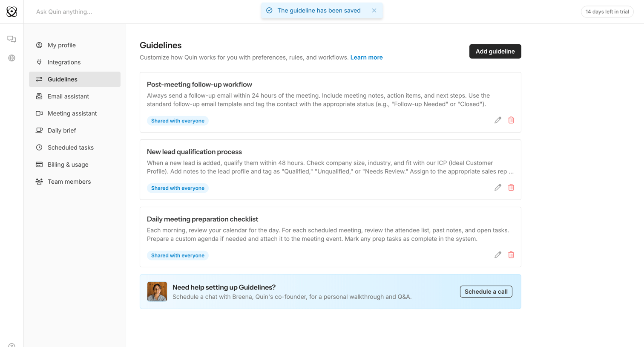Click the Schedule a call button
The image size is (644, 347).
point(486,292)
